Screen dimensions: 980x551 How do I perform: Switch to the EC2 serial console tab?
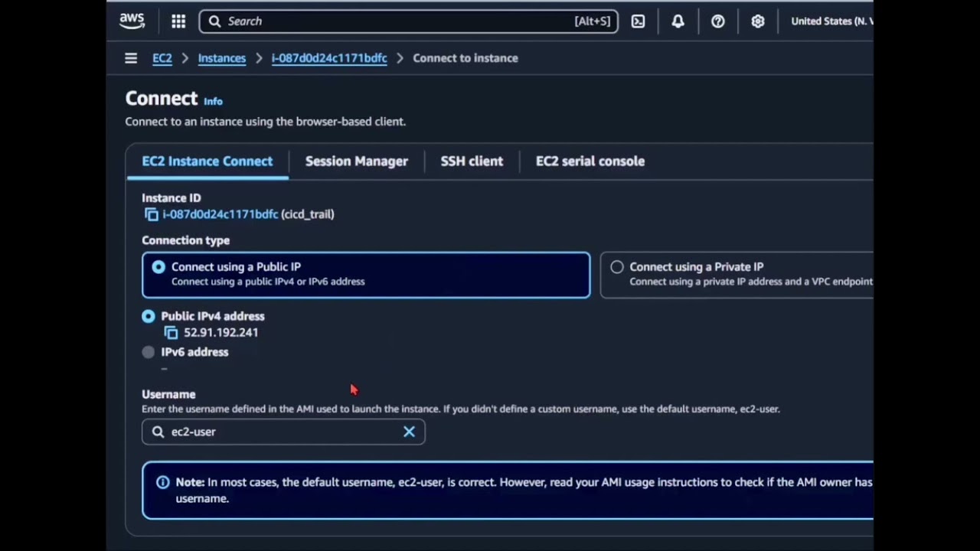point(590,161)
